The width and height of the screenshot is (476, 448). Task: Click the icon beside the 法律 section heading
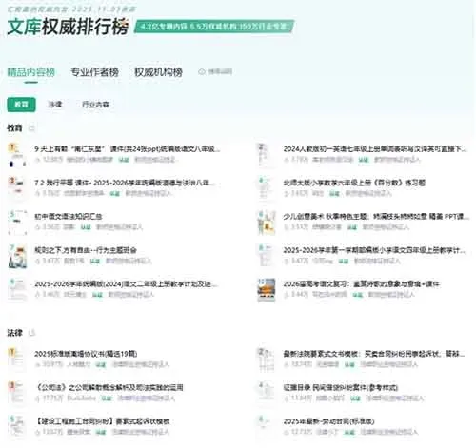(31, 333)
